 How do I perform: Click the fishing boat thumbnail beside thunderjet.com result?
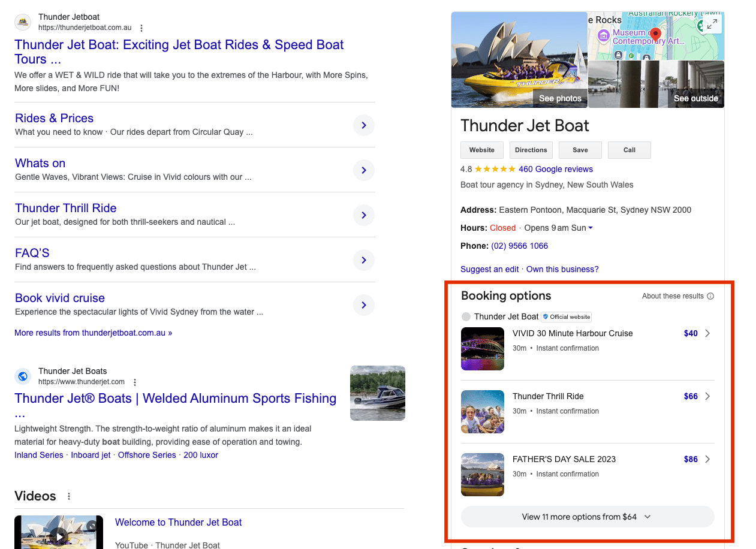coord(378,393)
